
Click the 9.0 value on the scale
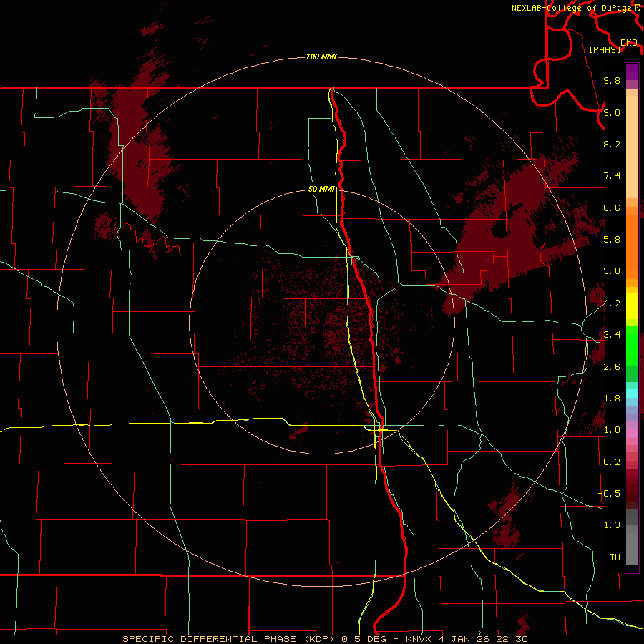point(612,112)
